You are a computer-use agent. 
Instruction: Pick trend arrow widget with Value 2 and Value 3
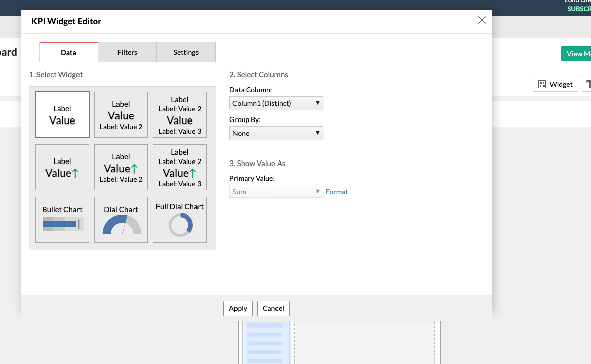(x=180, y=168)
